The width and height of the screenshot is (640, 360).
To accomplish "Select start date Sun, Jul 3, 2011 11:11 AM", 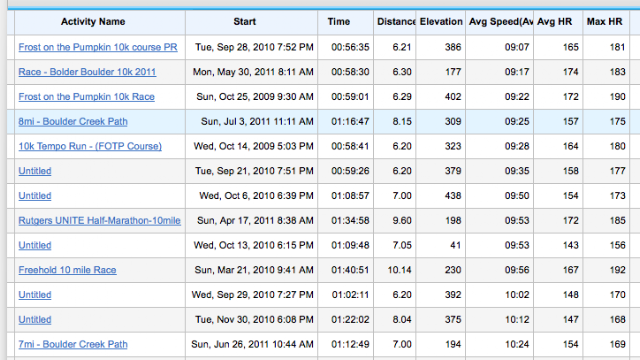I will pyautogui.click(x=257, y=122).
